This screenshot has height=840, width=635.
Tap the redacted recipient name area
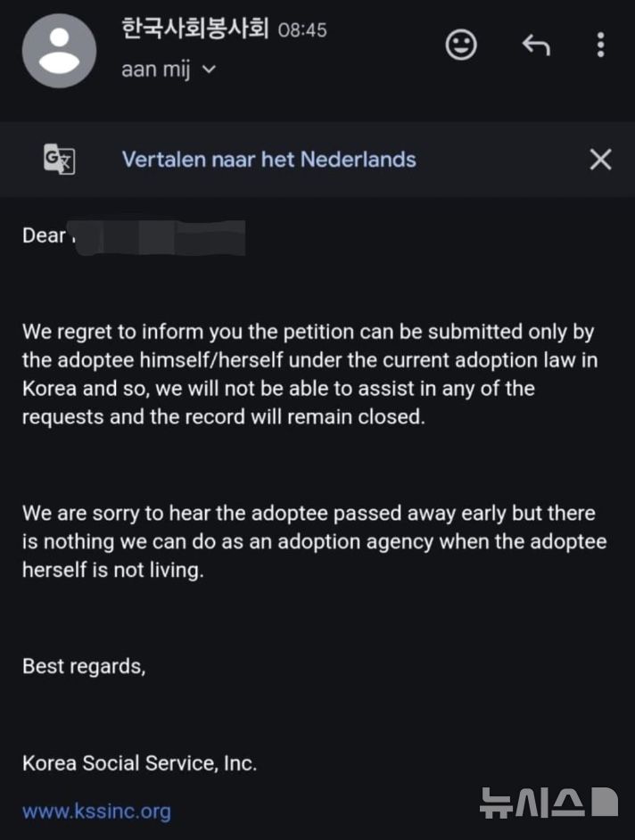pos(160,237)
